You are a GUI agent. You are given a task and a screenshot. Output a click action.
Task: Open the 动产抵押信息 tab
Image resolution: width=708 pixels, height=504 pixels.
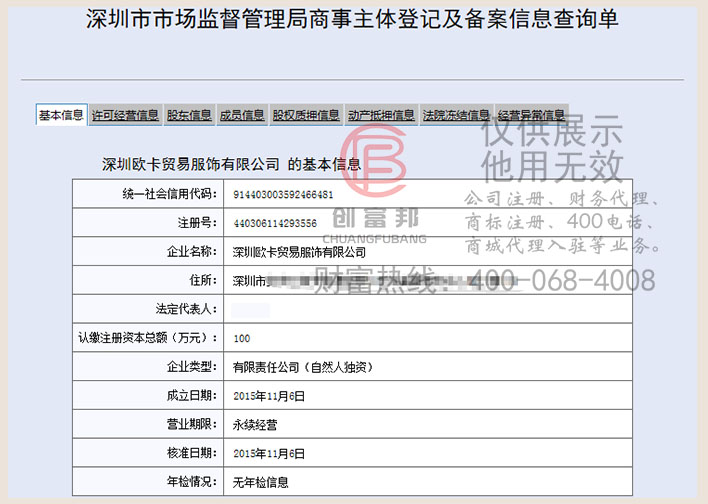coord(381,116)
